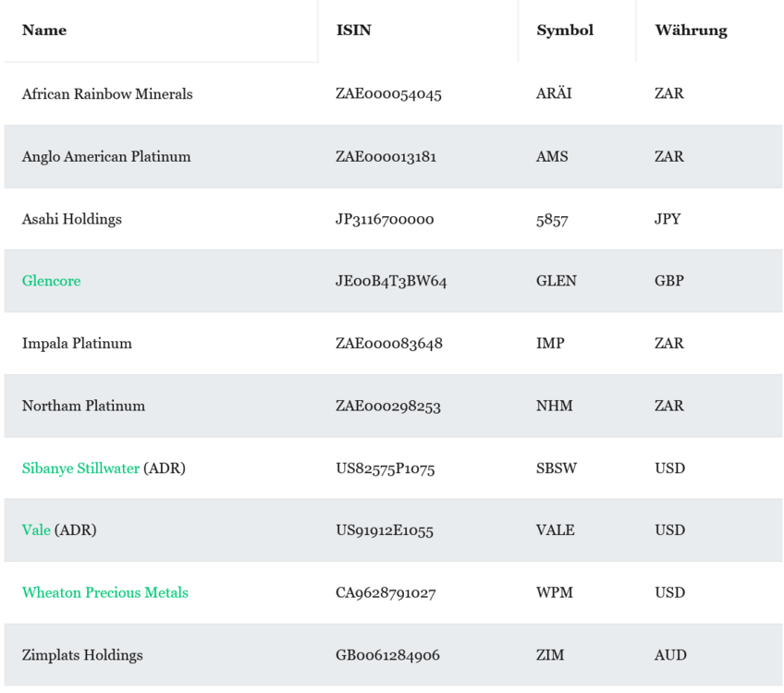Screen dimensions: 784x693
Task: Click the Asahi Holdings ISIN JP3116700000
Action: point(385,220)
